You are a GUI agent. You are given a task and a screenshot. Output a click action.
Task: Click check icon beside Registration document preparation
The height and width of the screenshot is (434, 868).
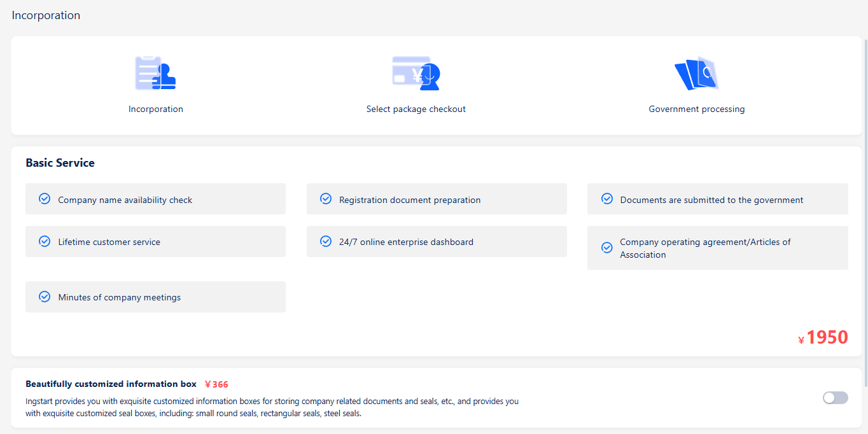click(326, 199)
